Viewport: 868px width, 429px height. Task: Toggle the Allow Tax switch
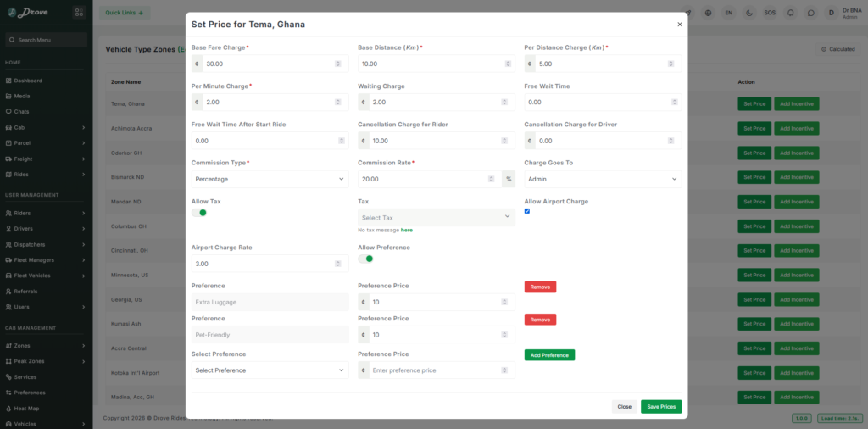199,213
